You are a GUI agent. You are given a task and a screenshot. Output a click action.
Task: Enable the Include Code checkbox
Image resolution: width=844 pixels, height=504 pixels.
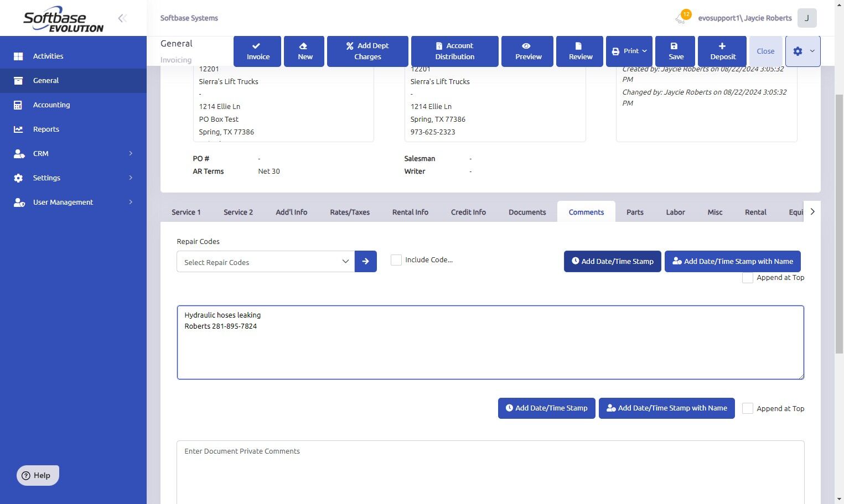tap(396, 260)
